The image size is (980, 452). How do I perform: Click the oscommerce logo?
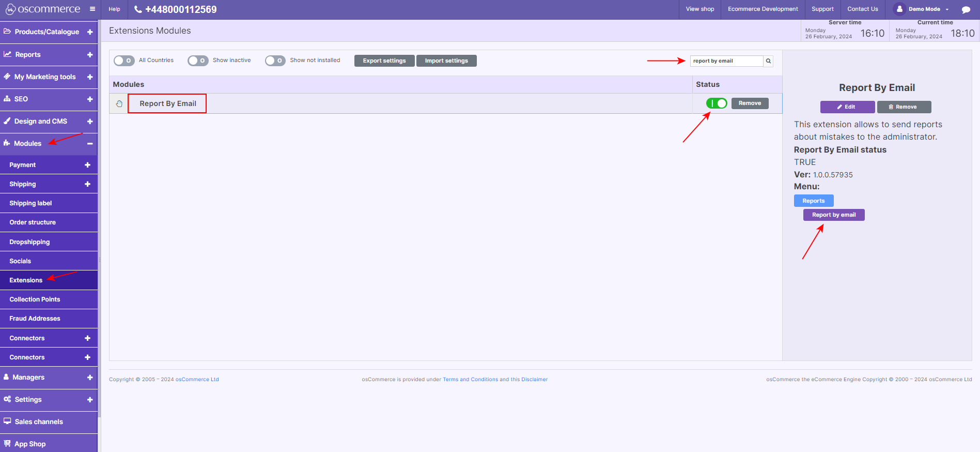pyautogui.click(x=43, y=9)
